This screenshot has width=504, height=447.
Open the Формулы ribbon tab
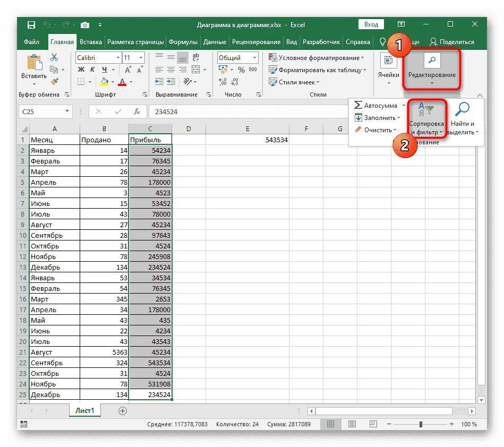pyautogui.click(x=183, y=42)
